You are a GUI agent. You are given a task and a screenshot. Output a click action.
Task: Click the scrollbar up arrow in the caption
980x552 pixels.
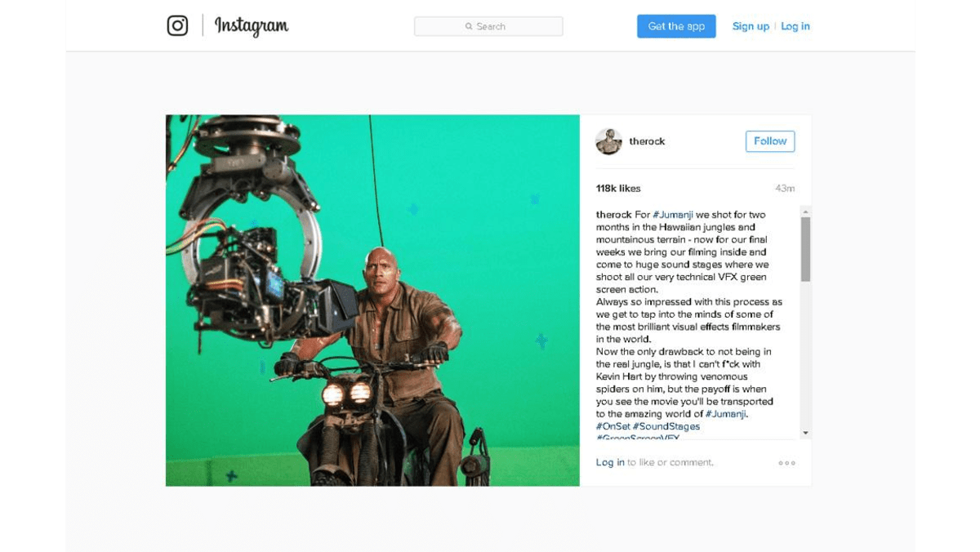pyautogui.click(x=805, y=211)
